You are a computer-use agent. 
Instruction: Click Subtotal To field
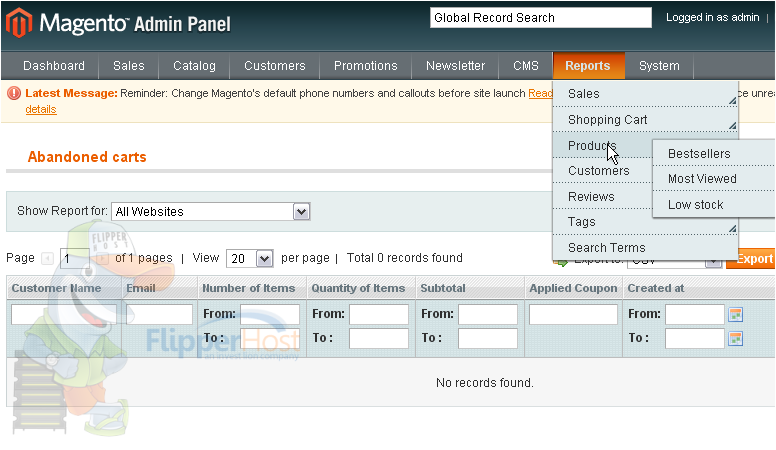tap(487, 339)
